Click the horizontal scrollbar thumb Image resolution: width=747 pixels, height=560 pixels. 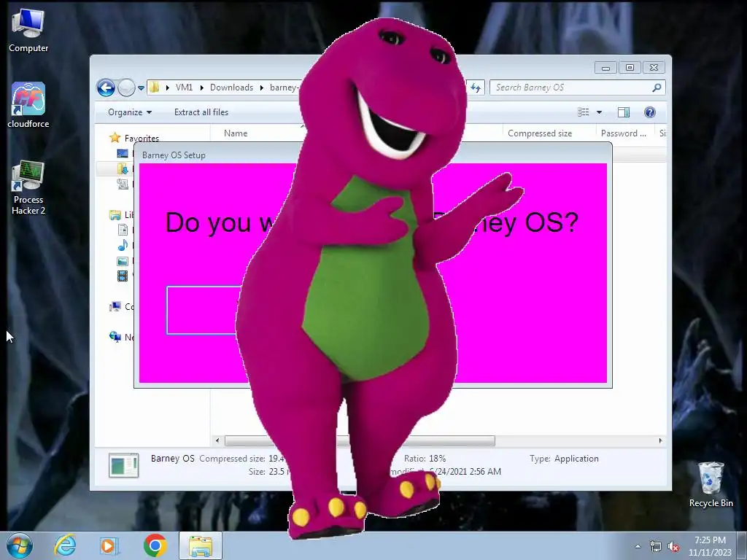pyautogui.click(x=360, y=441)
